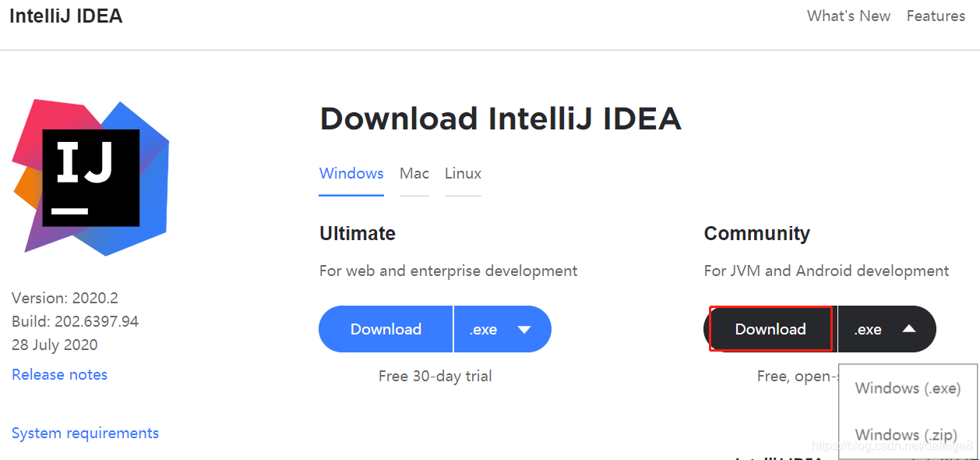Select the blue .exe dropdown arrow icon
Screen dimensions: 980x460
(x=523, y=329)
